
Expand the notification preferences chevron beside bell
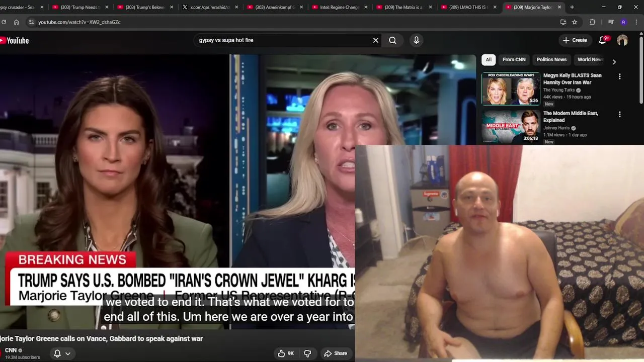click(68, 353)
